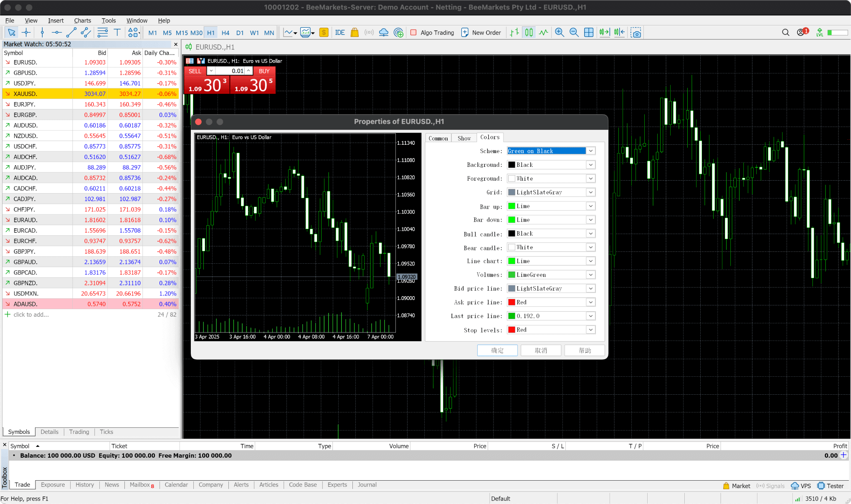Click the Bar up Lime color swatch
Viewport: 851px width, 504px height.
pyautogui.click(x=512, y=206)
